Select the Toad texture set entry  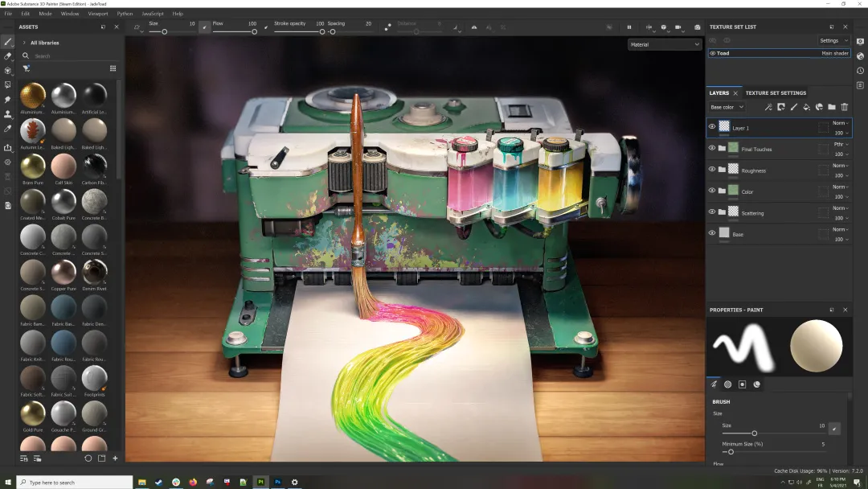(723, 53)
